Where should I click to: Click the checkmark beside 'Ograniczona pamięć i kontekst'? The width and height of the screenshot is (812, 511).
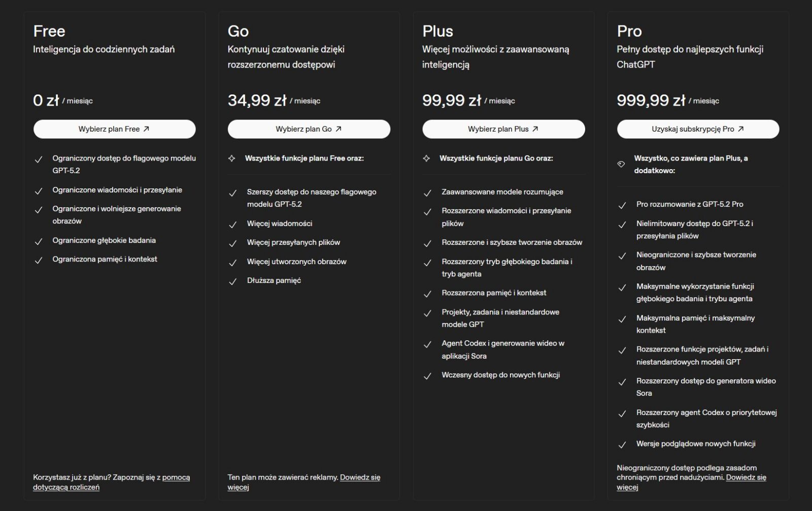38,260
